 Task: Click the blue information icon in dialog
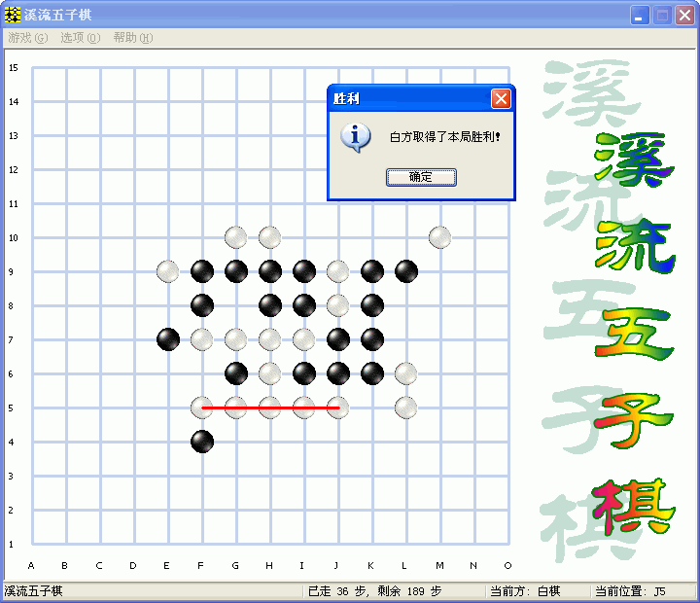(355, 137)
